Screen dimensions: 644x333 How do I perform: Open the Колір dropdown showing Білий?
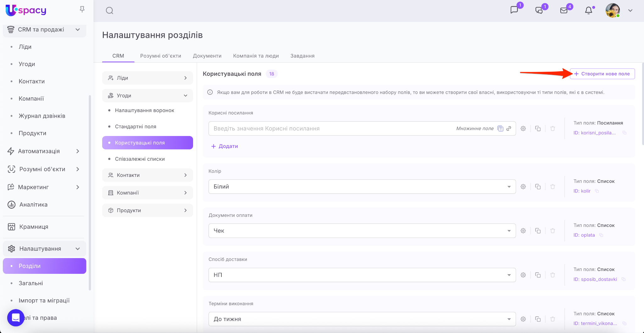coord(362,187)
